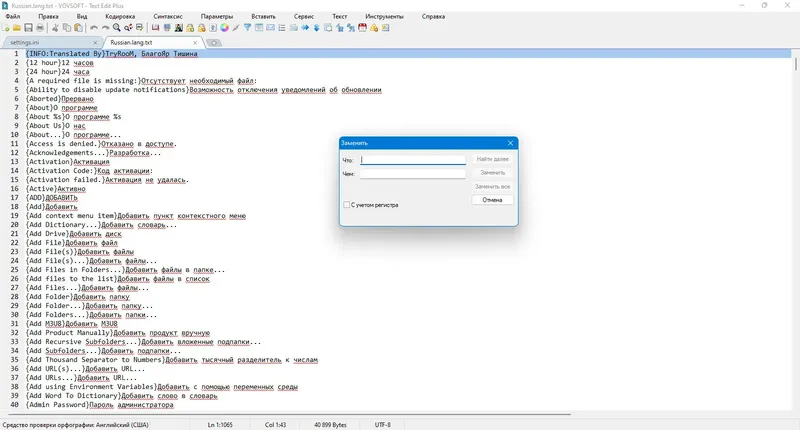800x430 pixels.
Task: Click the red calendar toolbar icon
Action: click(x=362, y=28)
